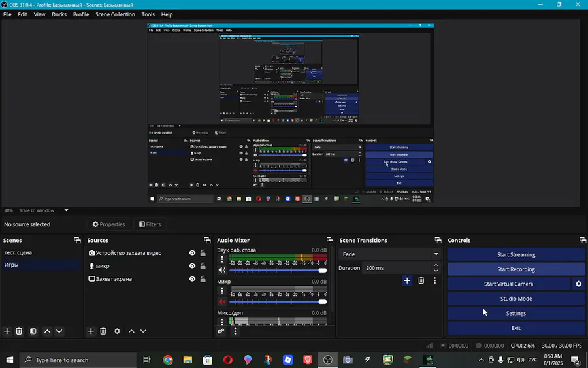Move scene down arrow in Scenes panel
588x368 pixels.
pos(59,331)
